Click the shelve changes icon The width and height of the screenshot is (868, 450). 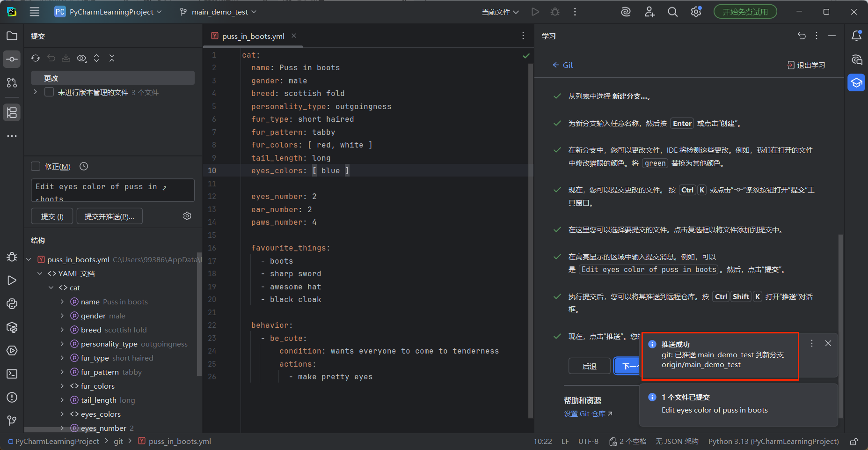(66, 58)
